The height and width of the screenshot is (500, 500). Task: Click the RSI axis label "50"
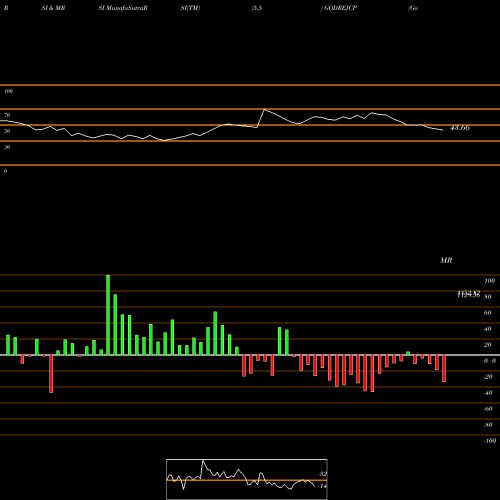coord(7,131)
